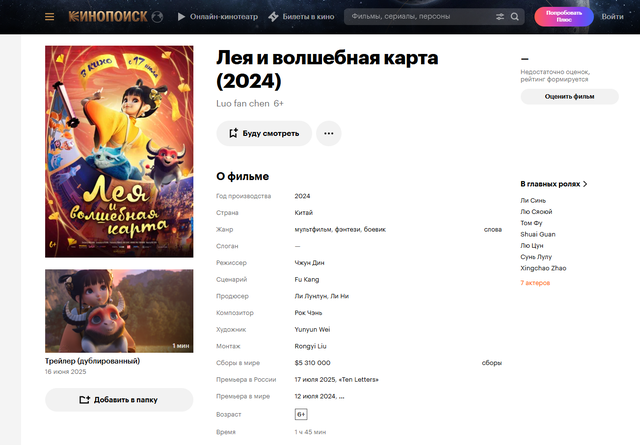Open composer Рок Чэнь page
The image size is (640, 445).
[x=308, y=313]
